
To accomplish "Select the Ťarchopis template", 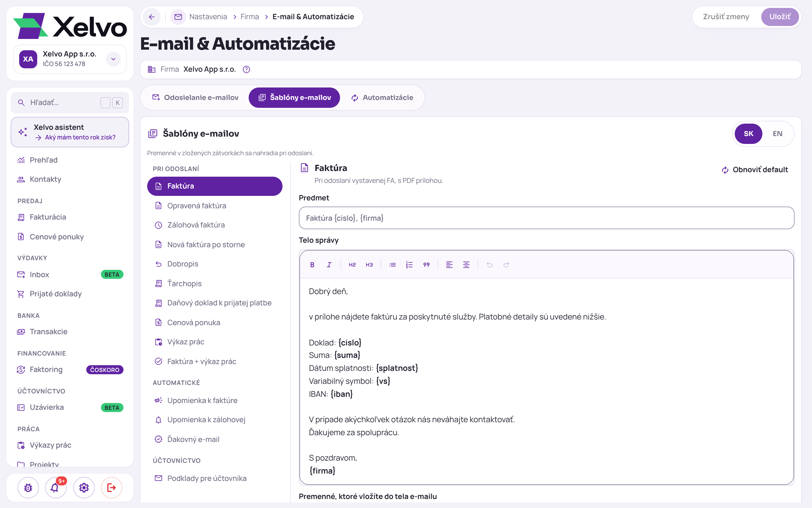I will pos(215,284).
